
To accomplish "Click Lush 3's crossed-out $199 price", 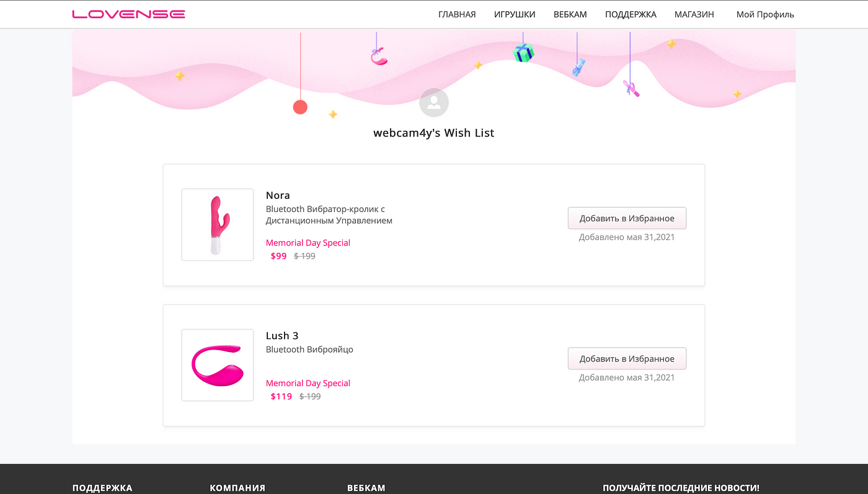I will [310, 396].
